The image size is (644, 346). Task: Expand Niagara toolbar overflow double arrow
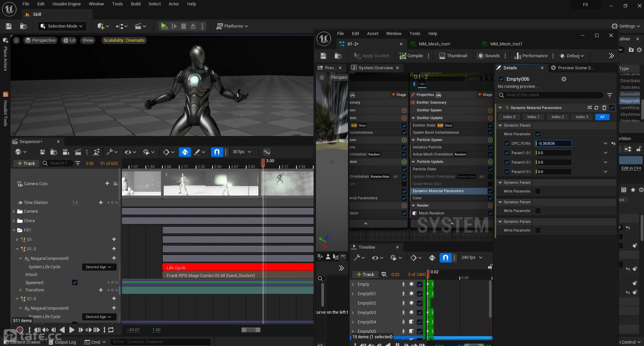pos(611,56)
